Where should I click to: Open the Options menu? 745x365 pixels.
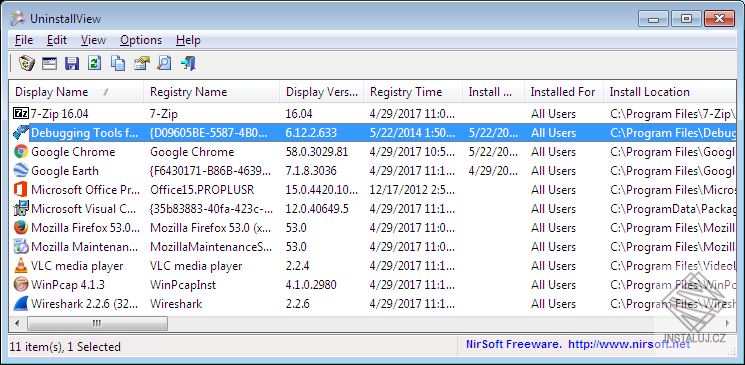pyautogui.click(x=141, y=40)
